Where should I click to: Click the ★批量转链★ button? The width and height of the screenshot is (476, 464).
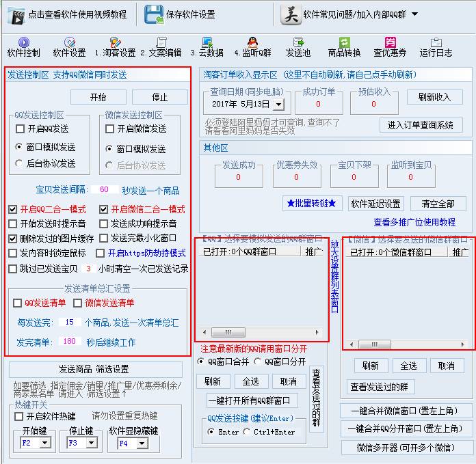(311, 203)
